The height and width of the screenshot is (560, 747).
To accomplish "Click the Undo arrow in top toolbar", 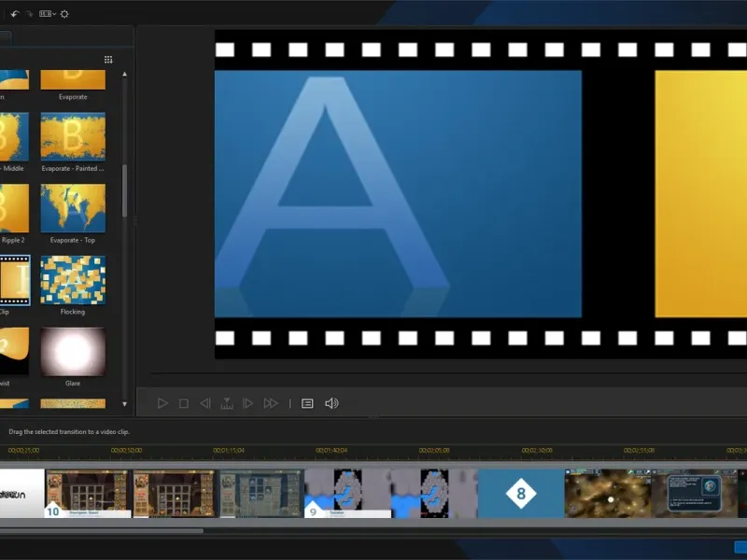I will pyautogui.click(x=15, y=14).
